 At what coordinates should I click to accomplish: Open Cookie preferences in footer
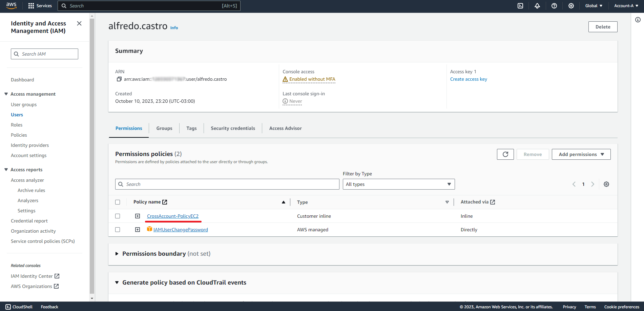coord(622,307)
